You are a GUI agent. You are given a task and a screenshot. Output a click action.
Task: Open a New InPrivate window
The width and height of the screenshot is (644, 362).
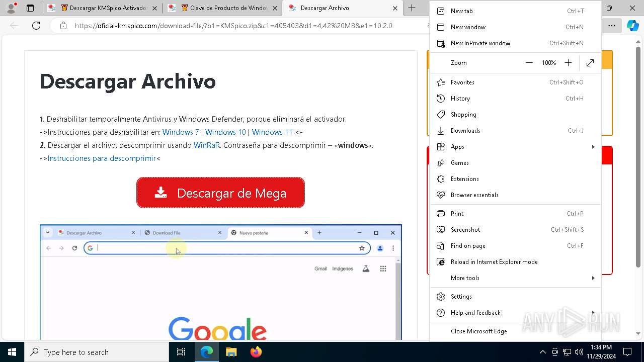click(515, 43)
